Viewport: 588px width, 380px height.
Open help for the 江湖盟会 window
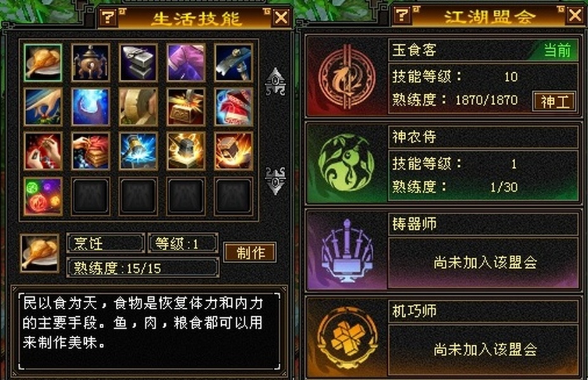point(402,15)
